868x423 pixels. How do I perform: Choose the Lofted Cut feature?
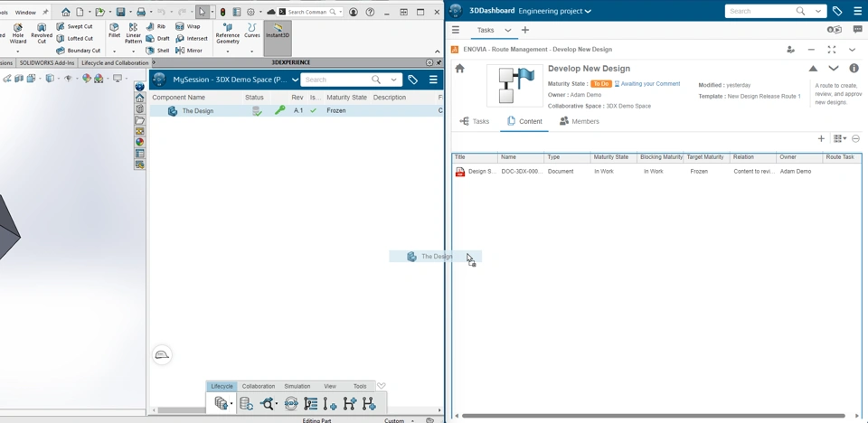(75, 38)
